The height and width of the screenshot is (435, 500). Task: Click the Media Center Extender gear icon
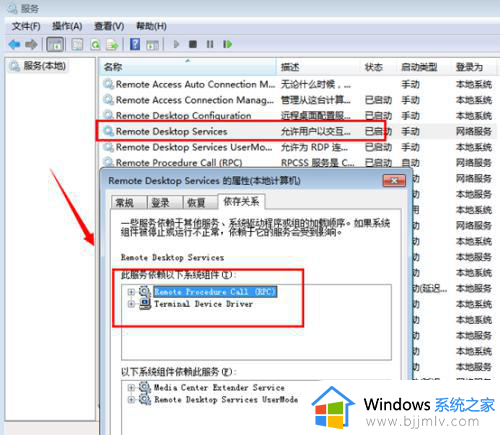[145, 388]
